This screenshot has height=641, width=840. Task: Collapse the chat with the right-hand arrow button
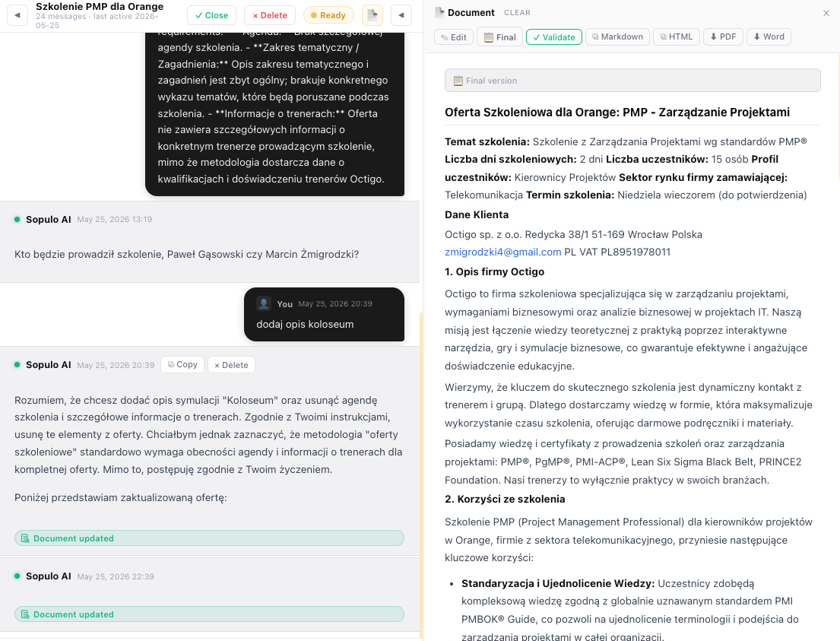(x=401, y=15)
